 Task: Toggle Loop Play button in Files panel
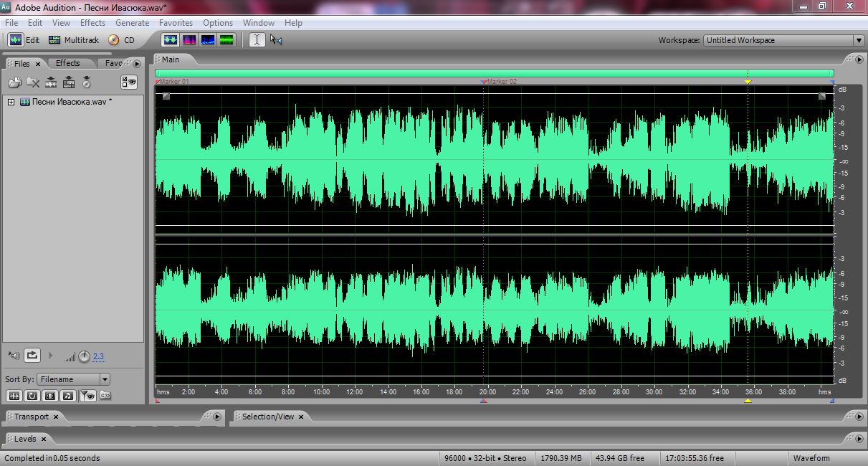[x=32, y=355]
